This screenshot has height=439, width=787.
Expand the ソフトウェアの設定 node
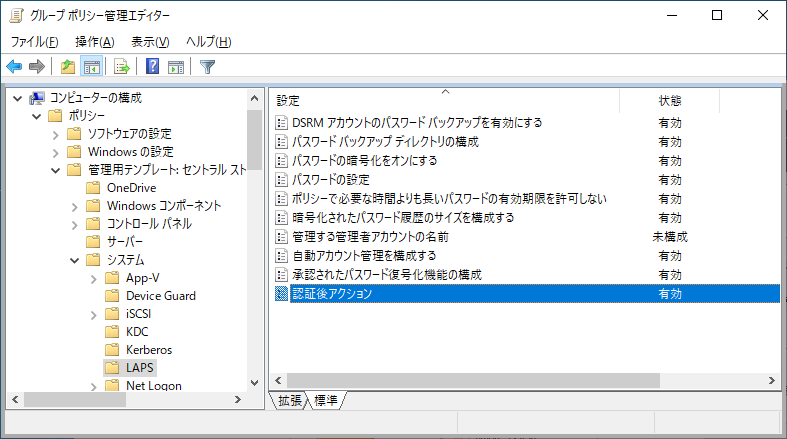tap(56, 134)
